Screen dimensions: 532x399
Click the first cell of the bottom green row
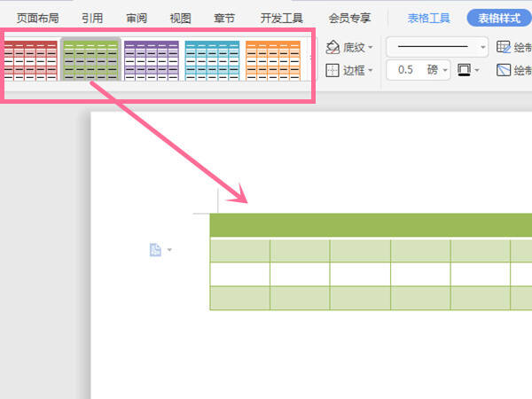click(240, 298)
